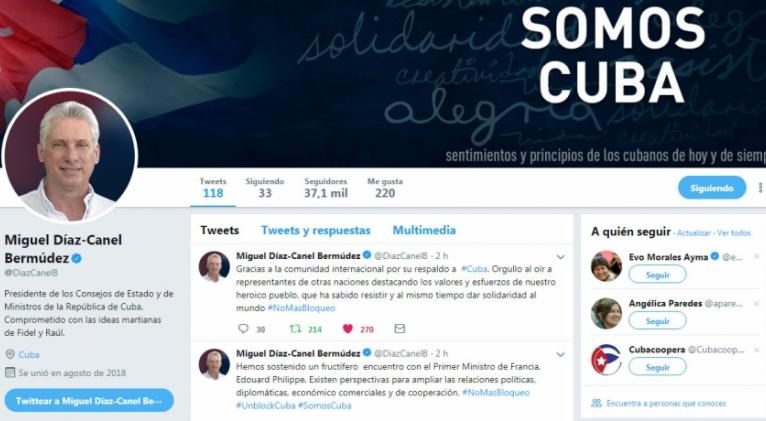Image resolution: width=766 pixels, height=421 pixels.
Task: Send first tweet via direct message envelope
Action: tap(400, 329)
